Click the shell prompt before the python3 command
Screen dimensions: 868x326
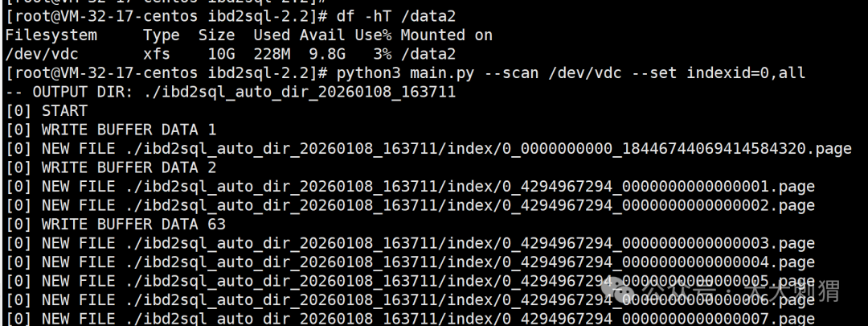click(x=166, y=73)
